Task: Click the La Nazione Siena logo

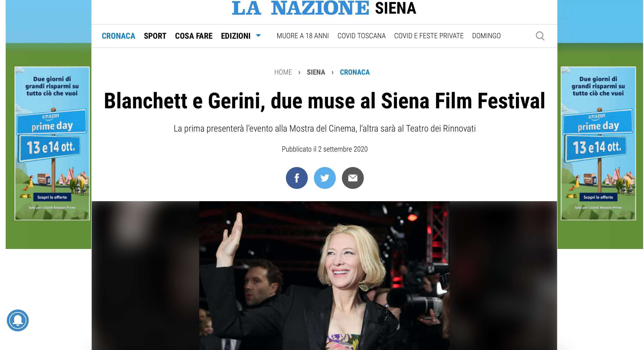Action: [x=324, y=8]
